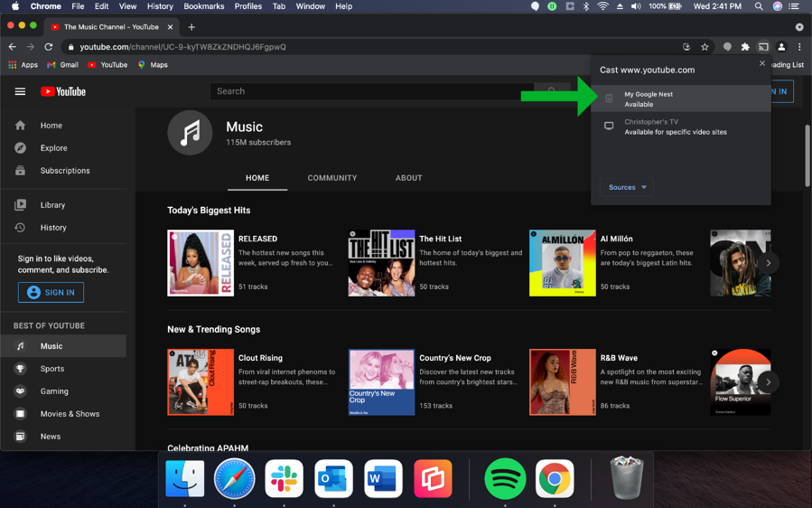Open Country's New Crop playlist thumbnail
The height and width of the screenshot is (508, 812).
[381, 382]
